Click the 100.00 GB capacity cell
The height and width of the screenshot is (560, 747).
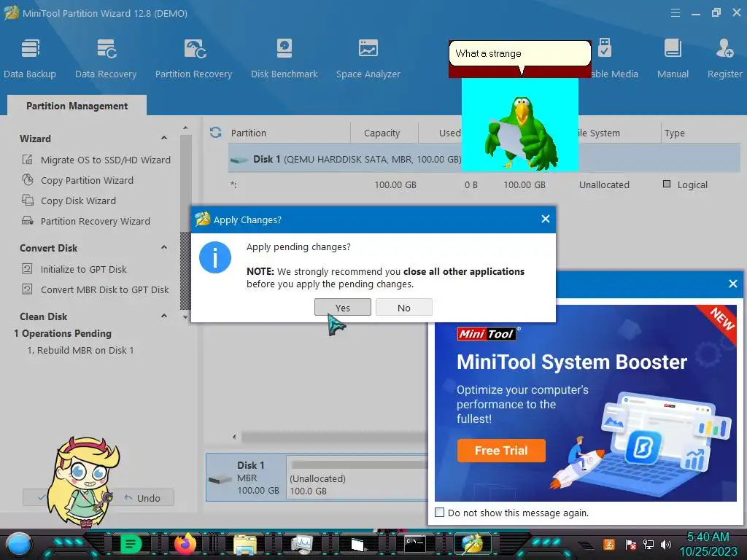[395, 184]
